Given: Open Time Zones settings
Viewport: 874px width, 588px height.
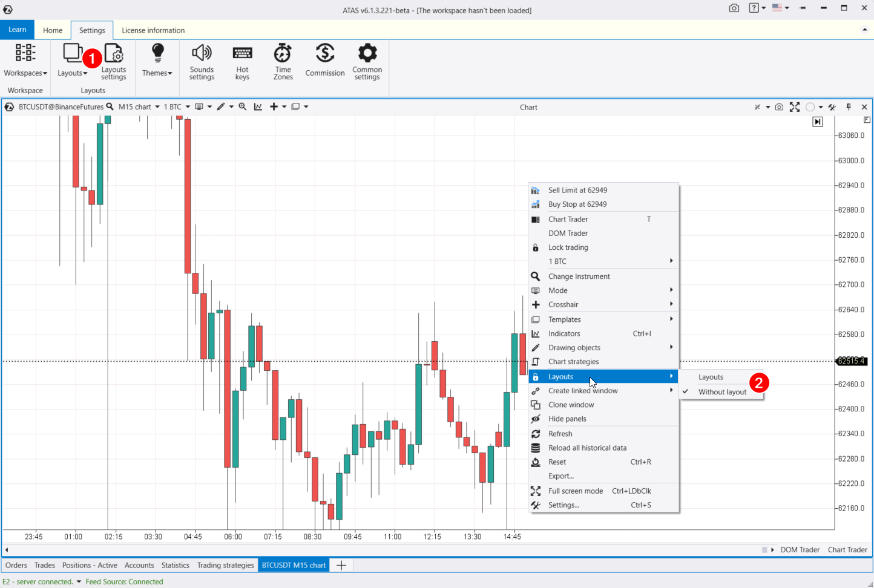Looking at the screenshot, I should coord(283,61).
